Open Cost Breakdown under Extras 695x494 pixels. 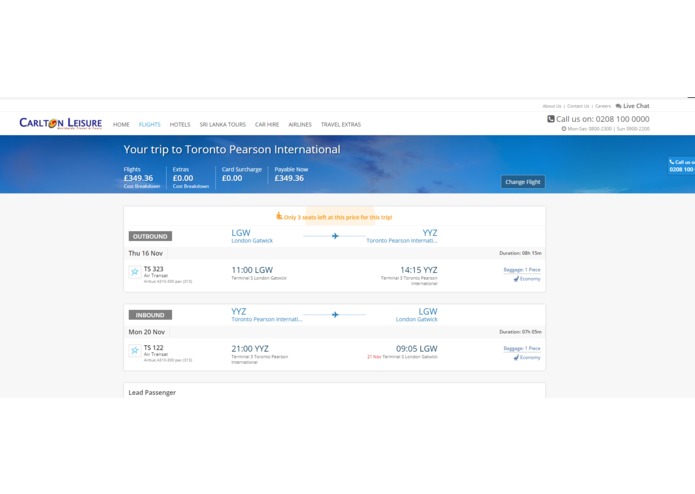click(191, 186)
